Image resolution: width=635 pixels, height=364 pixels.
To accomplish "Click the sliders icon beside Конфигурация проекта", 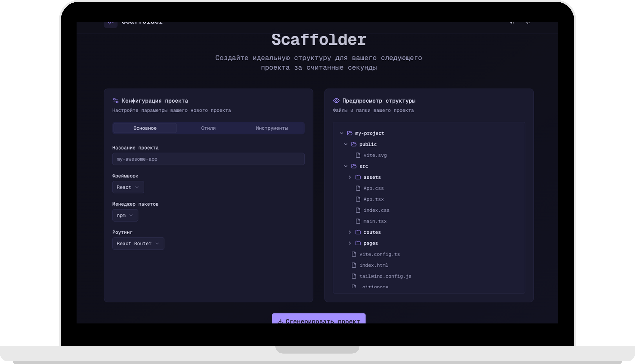I will [116, 101].
